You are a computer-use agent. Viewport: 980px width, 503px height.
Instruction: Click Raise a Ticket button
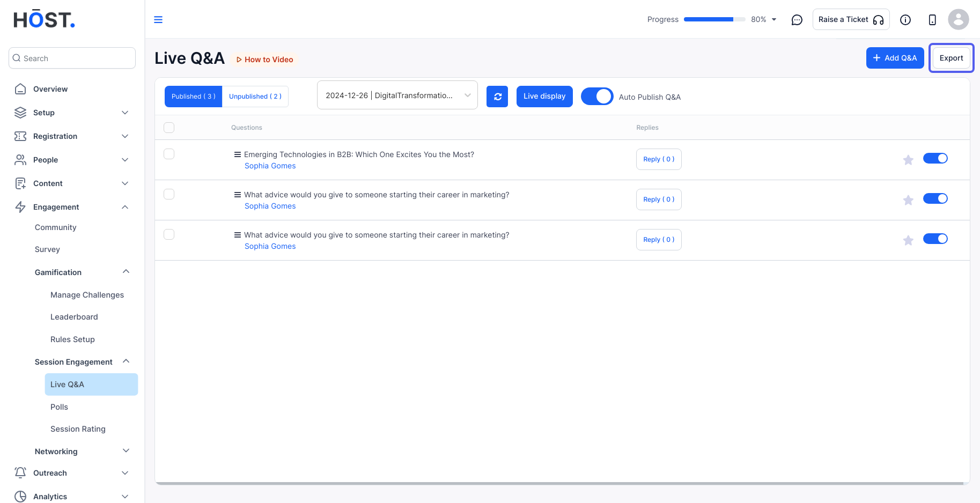click(x=851, y=19)
